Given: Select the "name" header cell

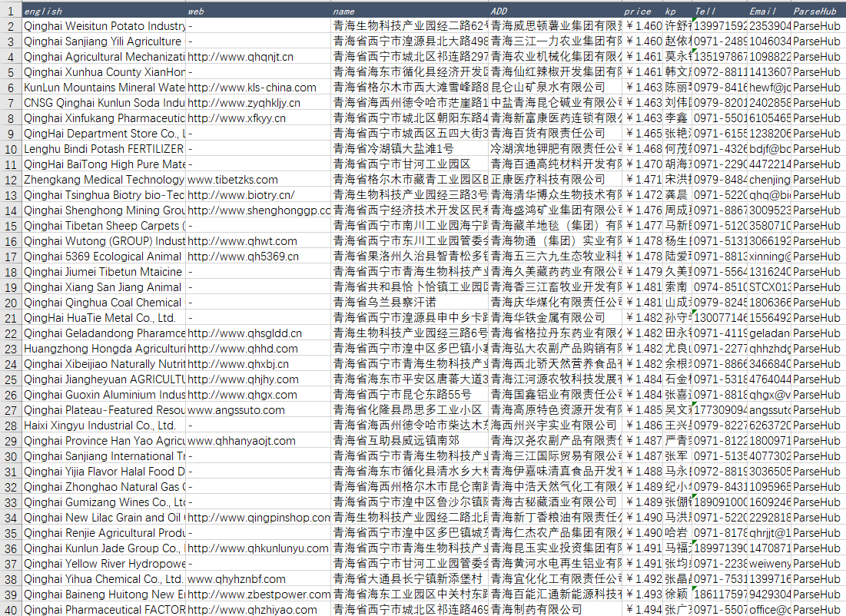Looking at the screenshot, I should tap(410, 11).
